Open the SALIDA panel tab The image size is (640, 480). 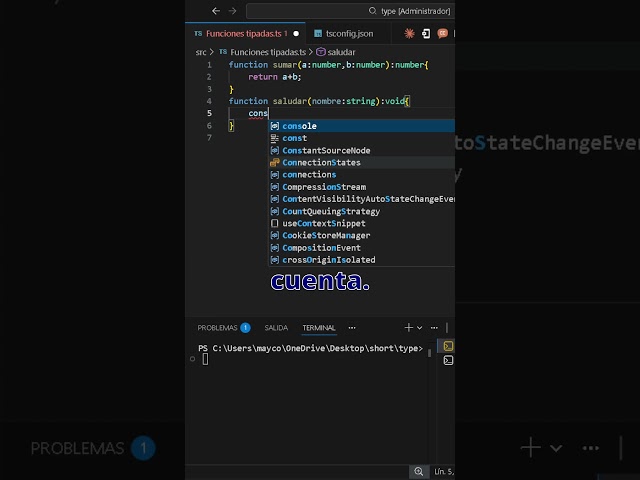[276, 328]
